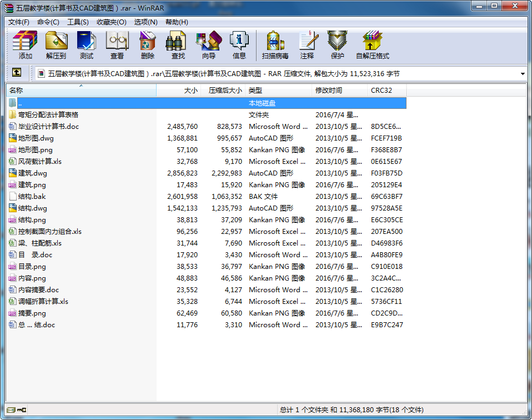Select the 建筑.dwg file icon
This screenshot has height=420, width=532.
(x=12, y=173)
